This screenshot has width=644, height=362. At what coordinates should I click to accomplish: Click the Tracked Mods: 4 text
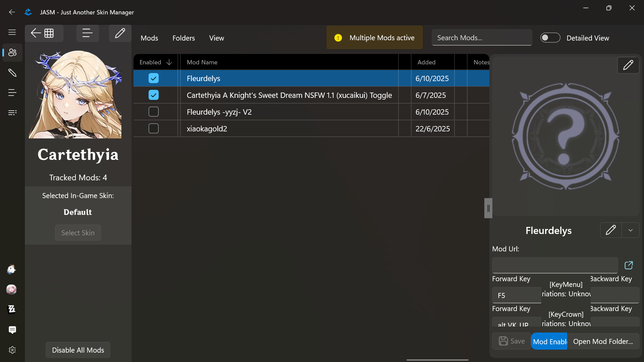pyautogui.click(x=78, y=178)
